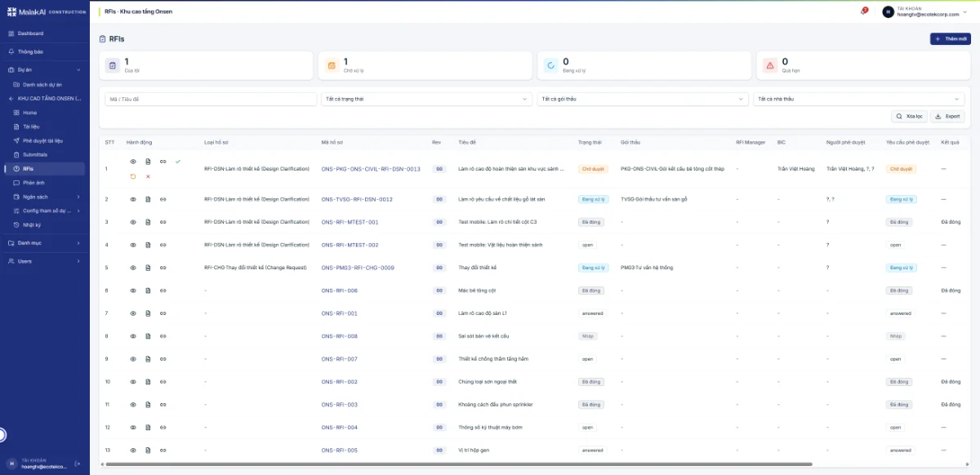Click link icon for ONS-RFI-006 row

tap(163, 291)
